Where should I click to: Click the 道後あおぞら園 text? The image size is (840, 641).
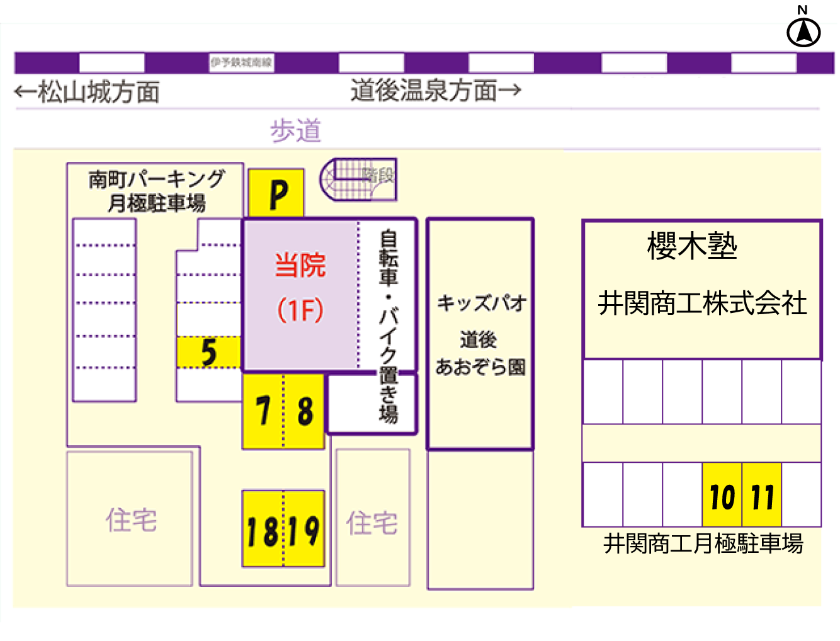pyautogui.click(x=480, y=353)
